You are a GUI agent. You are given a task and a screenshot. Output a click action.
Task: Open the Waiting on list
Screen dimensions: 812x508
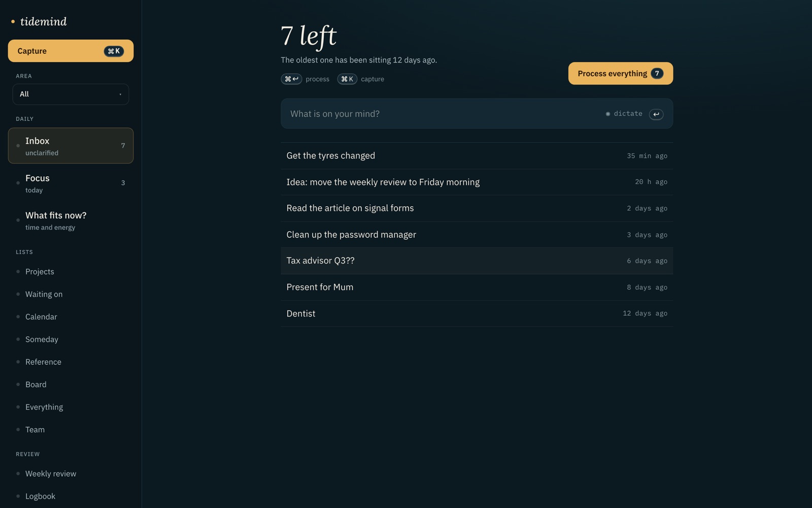tap(71, 294)
